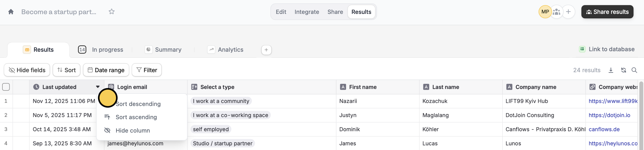644x150 pixels.
Task: Open the Date range picker
Action: (106, 70)
